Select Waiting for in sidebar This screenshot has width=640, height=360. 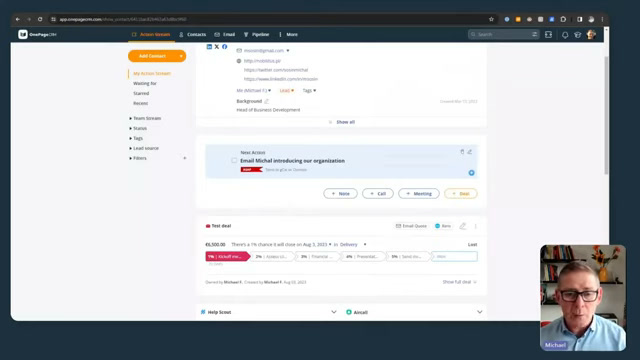[145, 83]
